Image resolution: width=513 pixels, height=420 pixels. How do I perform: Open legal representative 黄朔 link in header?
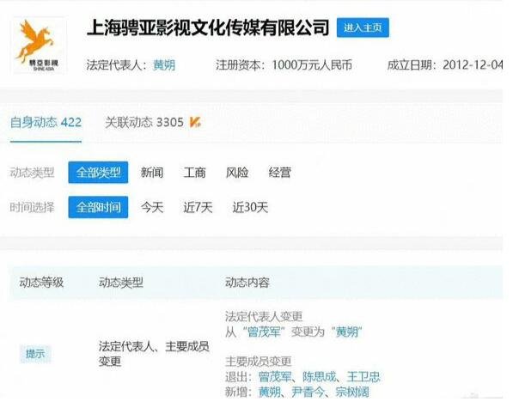[x=164, y=65]
